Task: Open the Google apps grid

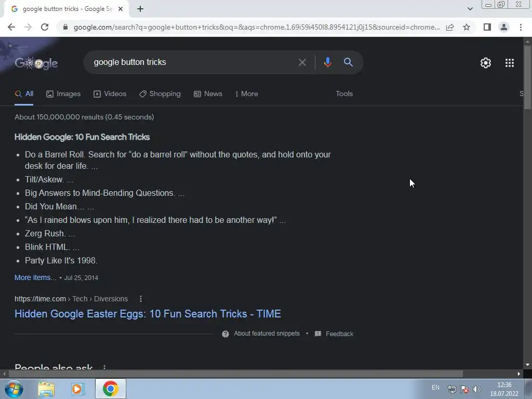Action: point(509,63)
